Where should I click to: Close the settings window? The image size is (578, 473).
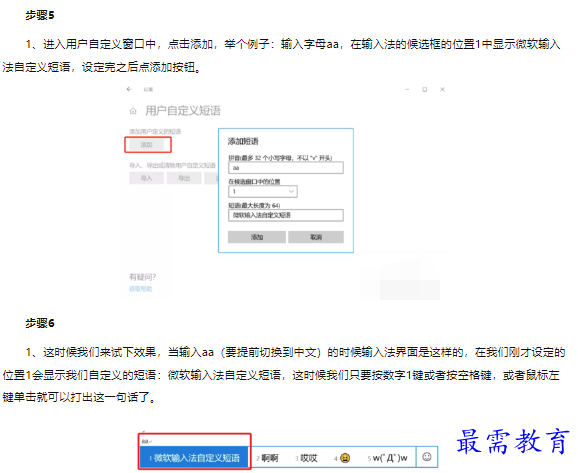coord(442,89)
